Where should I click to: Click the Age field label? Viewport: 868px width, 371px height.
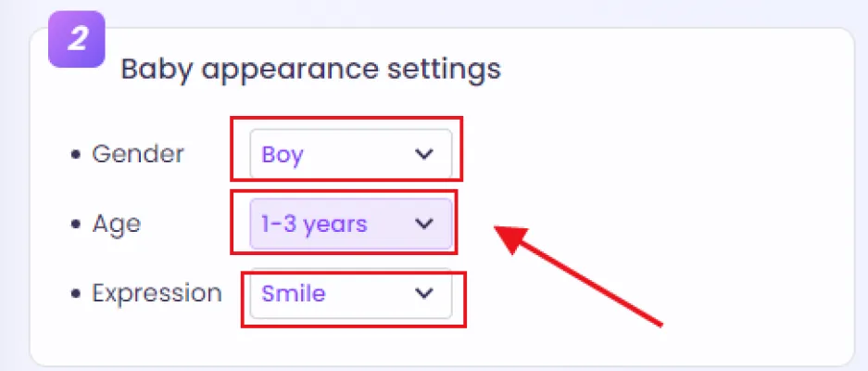tap(116, 224)
